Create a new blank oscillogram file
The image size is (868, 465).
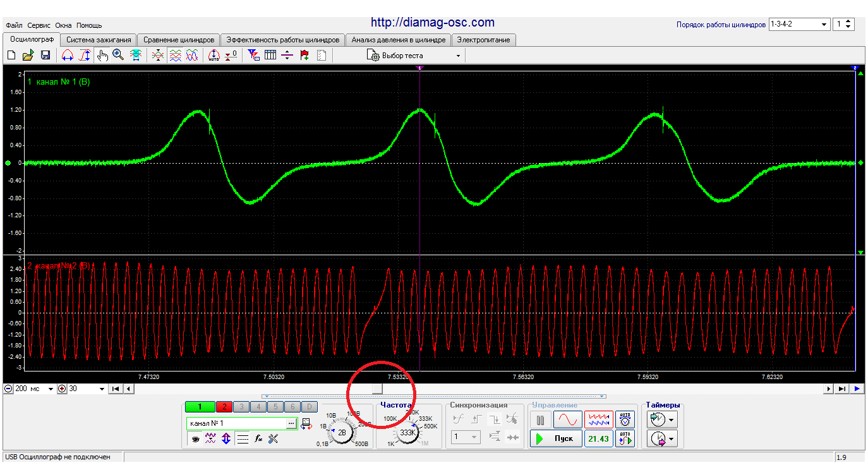point(11,56)
